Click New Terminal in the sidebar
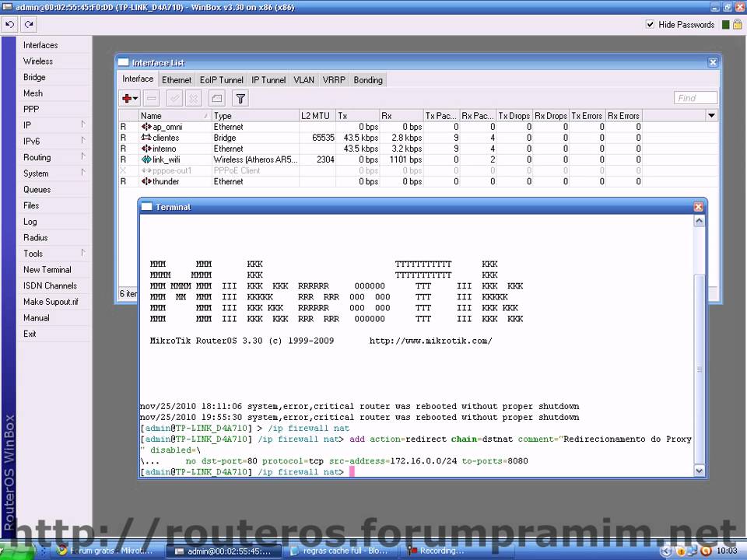Image resolution: width=747 pixels, height=560 pixels. 54,270
